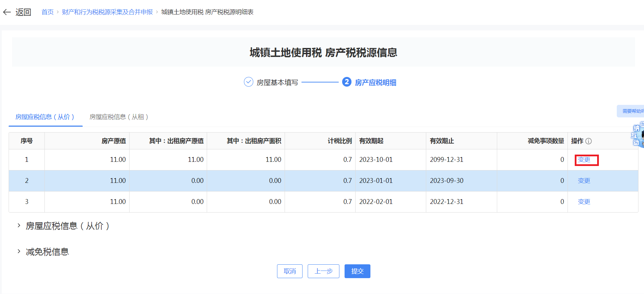Image resolution: width=644 pixels, height=294 pixels.
Task: Click the 取消 button
Action: [x=290, y=271]
